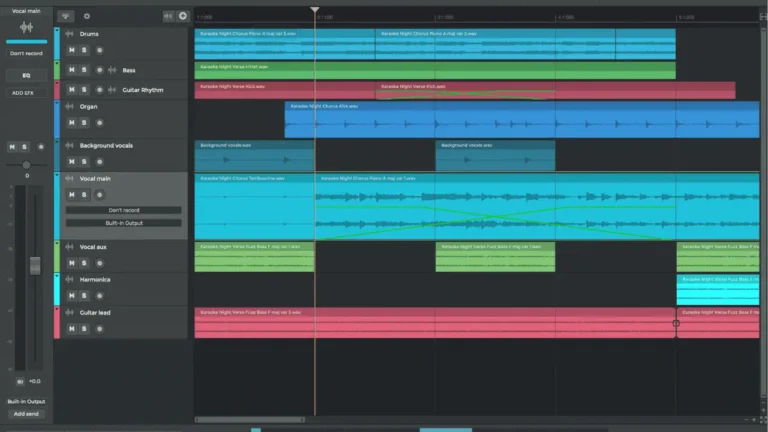Click the Guitar lead waveform icon

70,312
